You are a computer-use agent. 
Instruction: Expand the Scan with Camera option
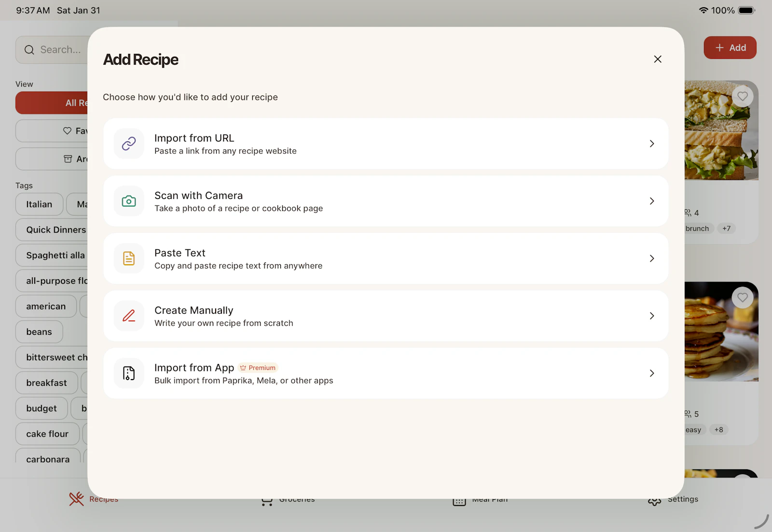pyautogui.click(x=652, y=201)
